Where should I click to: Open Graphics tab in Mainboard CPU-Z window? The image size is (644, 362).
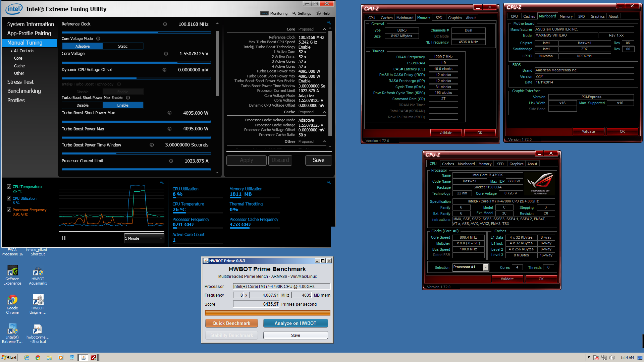coord(597,16)
